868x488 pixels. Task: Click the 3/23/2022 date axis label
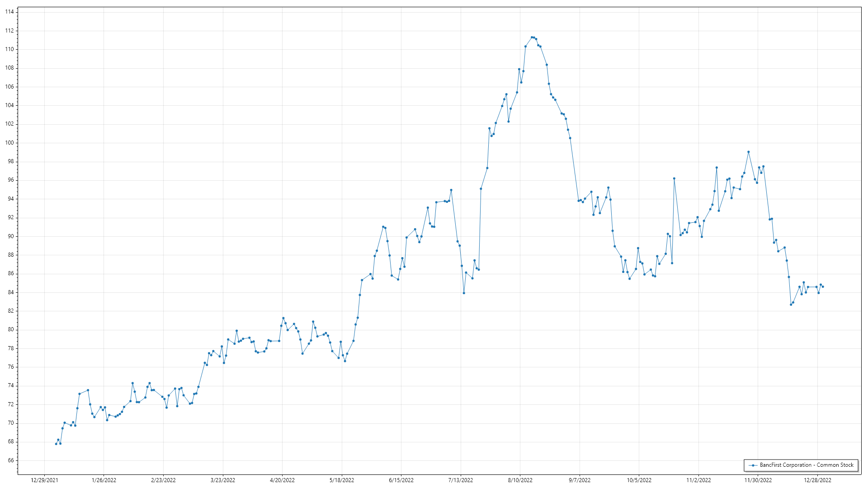pyautogui.click(x=223, y=480)
